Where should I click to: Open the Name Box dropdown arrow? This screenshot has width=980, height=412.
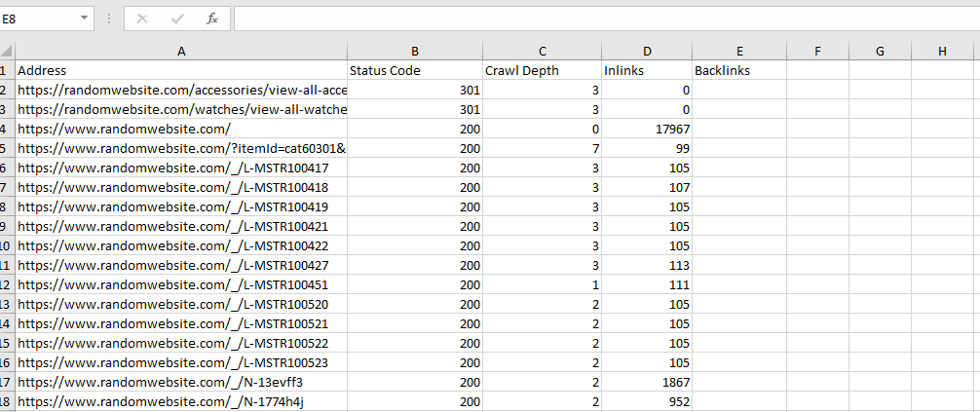[x=85, y=19]
